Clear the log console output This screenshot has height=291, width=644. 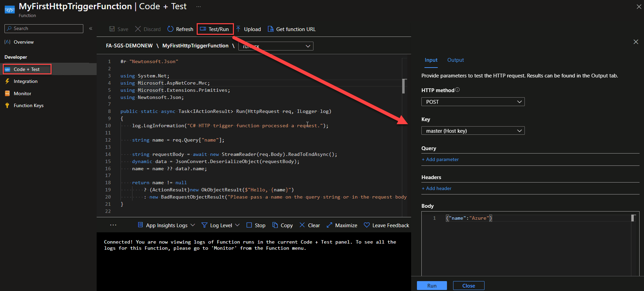pos(309,225)
